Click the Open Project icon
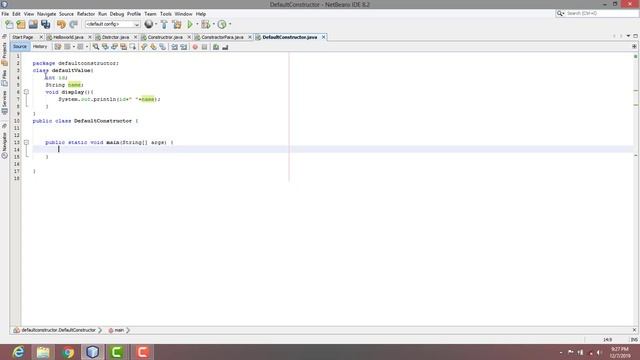640x360 pixels. (33, 24)
